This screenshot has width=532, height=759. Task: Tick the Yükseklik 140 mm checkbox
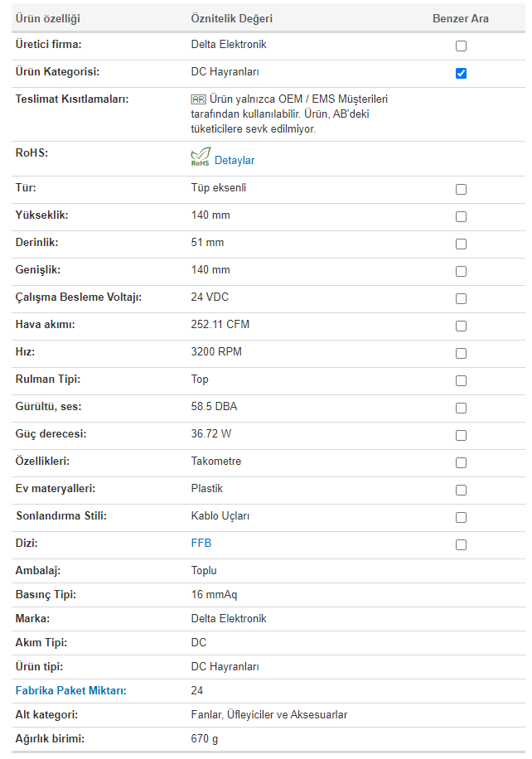tap(461, 216)
